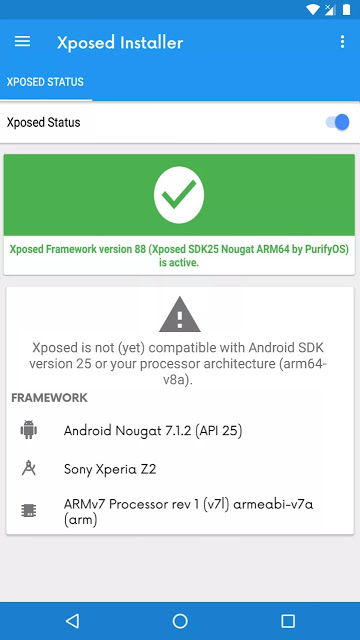Tap the processor chip icon
360x640 pixels.
29,511
